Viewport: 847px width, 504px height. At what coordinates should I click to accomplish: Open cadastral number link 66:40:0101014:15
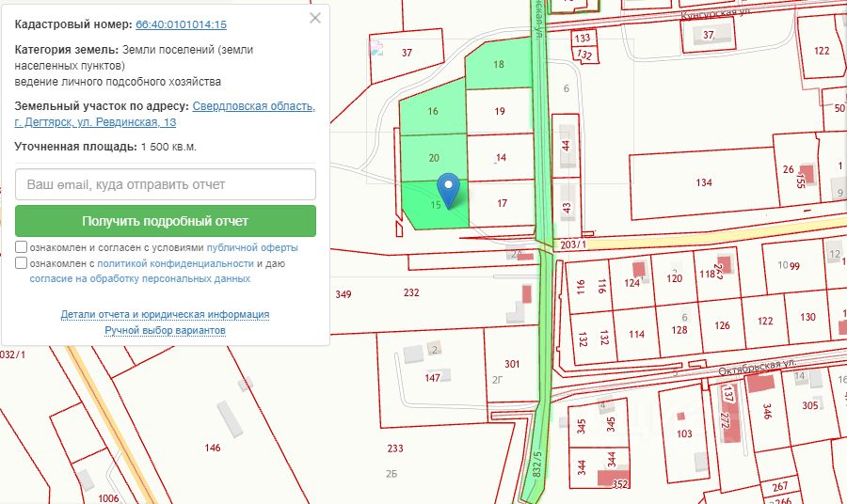click(x=181, y=24)
